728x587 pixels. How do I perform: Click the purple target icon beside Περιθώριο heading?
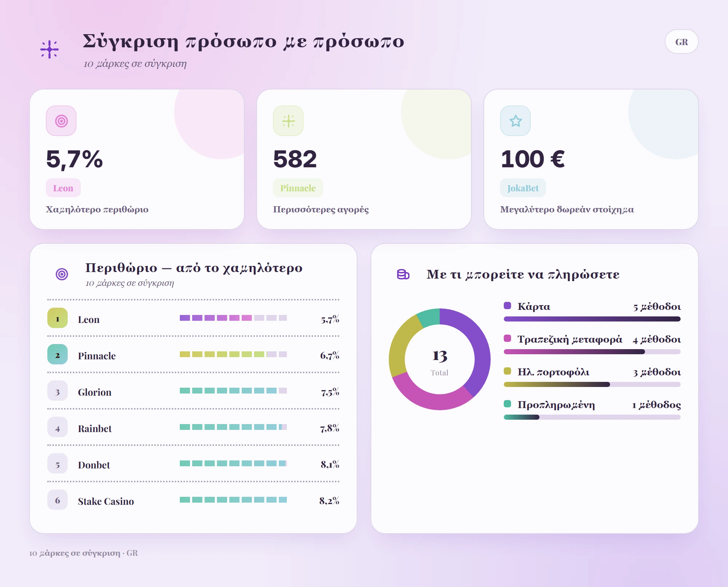(x=62, y=274)
